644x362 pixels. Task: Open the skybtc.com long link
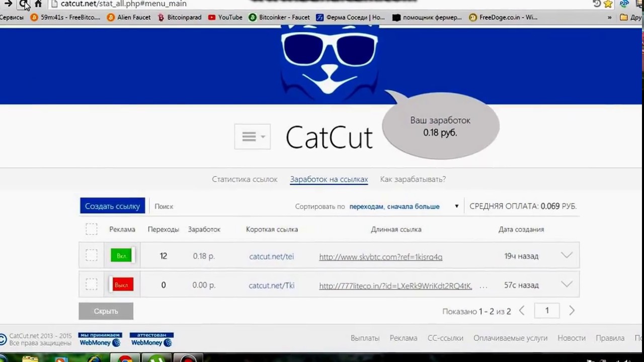(381, 257)
